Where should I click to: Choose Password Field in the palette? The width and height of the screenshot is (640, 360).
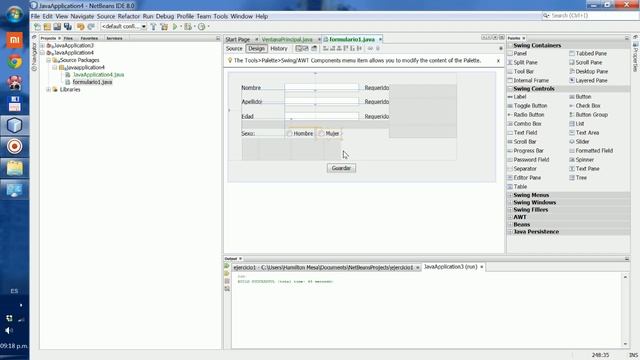pyautogui.click(x=528, y=160)
